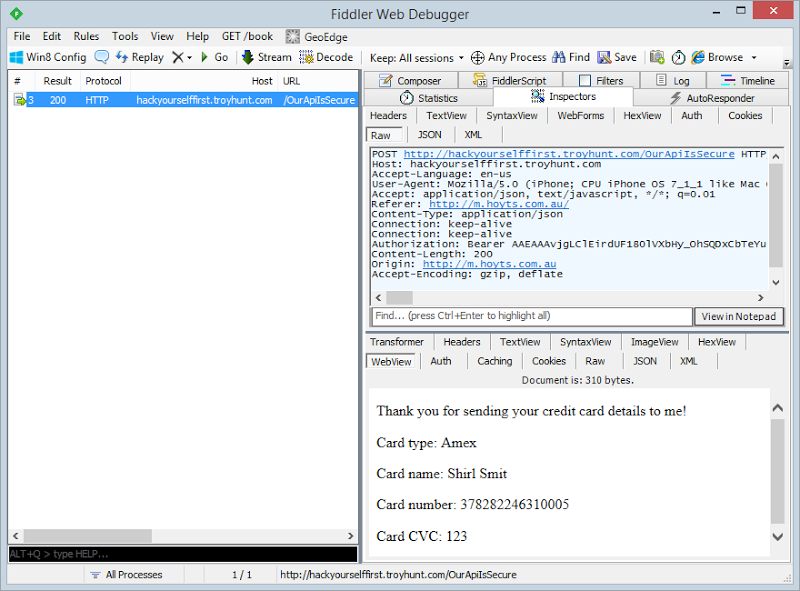This screenshot has width=800, height=591.
Task: Open the Help menu
Action: pyautogui.click(x=197, y=36)
